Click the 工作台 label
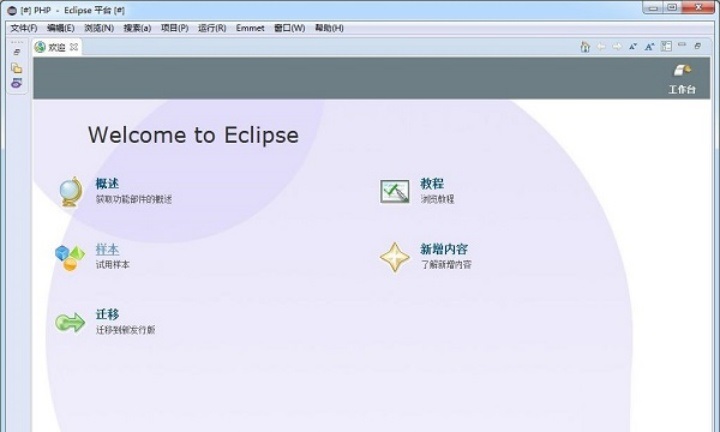Image resolution: width=720 pixels, height=432 pixels. pos(682,90)
